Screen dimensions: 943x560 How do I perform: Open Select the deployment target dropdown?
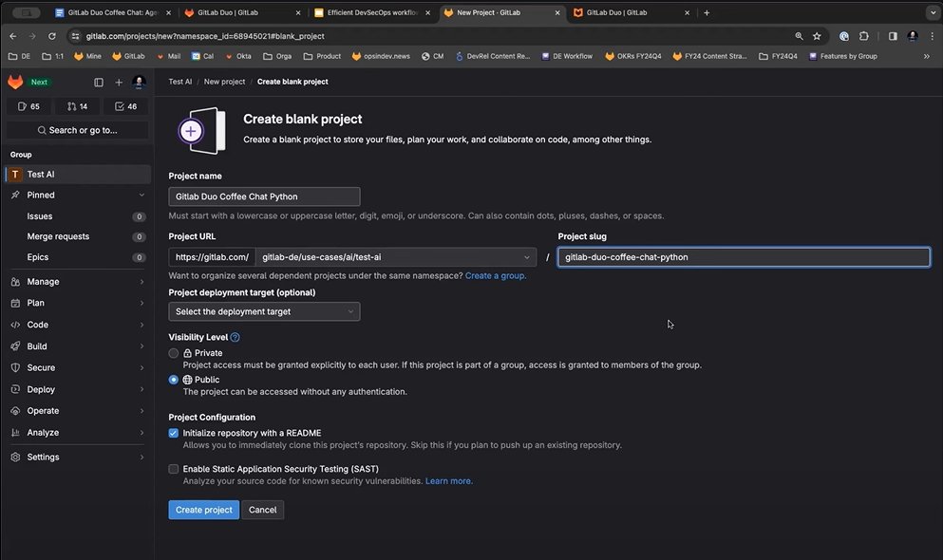(264, 311)
